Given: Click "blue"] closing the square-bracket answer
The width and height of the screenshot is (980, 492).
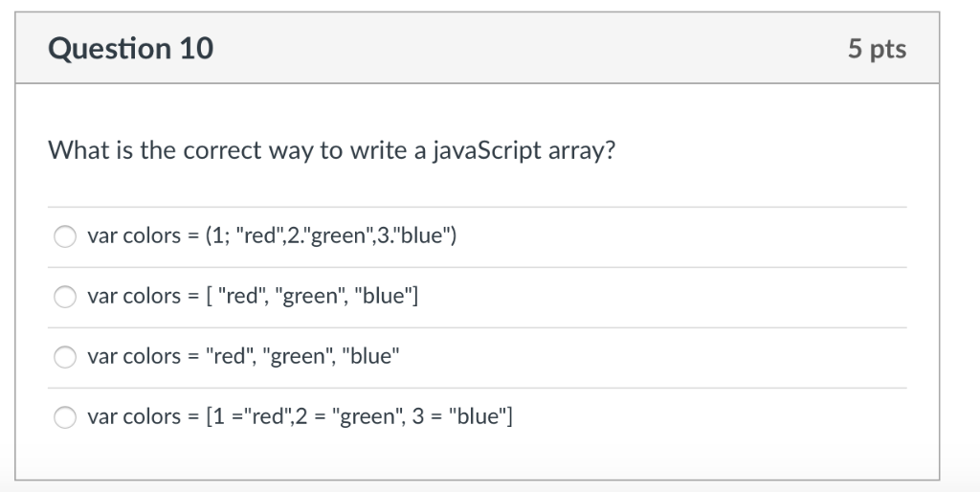Looking at the screenshot, I should (386, 296).
